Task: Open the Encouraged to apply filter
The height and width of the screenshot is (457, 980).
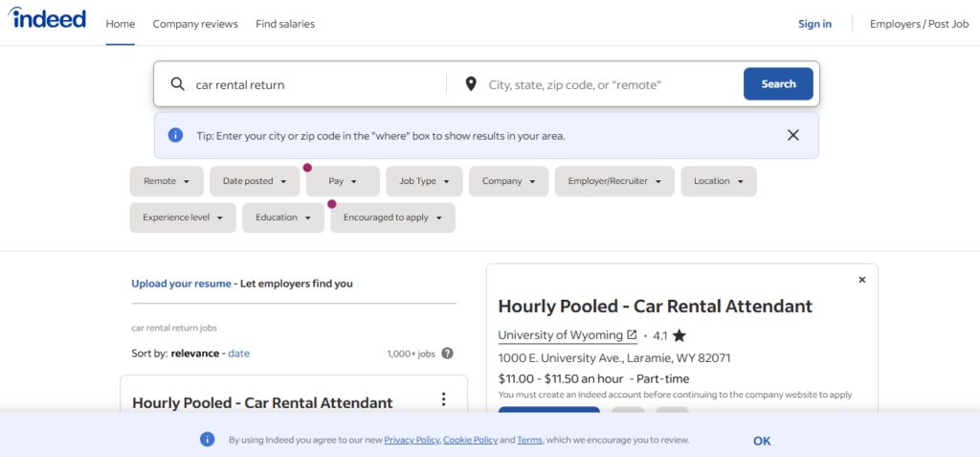Action: point(392,217)
